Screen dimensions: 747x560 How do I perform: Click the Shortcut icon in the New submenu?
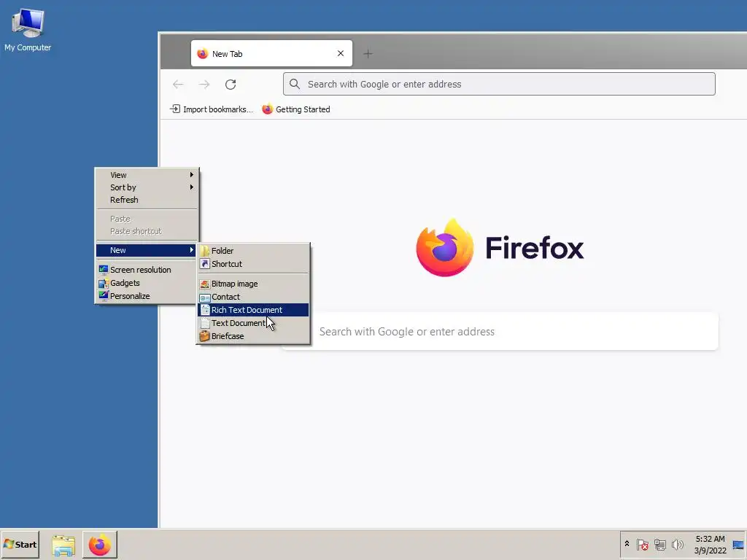[x=205, y=264]
